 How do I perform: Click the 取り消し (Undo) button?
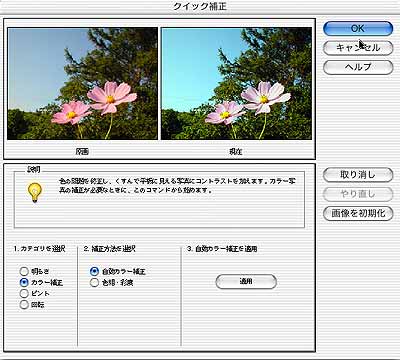click(x=358, y=175)
